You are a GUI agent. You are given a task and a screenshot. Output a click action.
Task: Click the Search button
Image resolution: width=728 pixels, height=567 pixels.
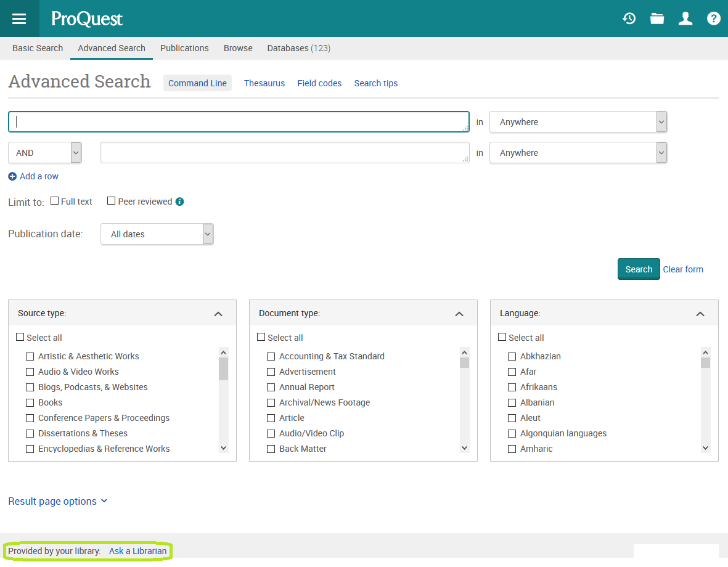(639, 269)
